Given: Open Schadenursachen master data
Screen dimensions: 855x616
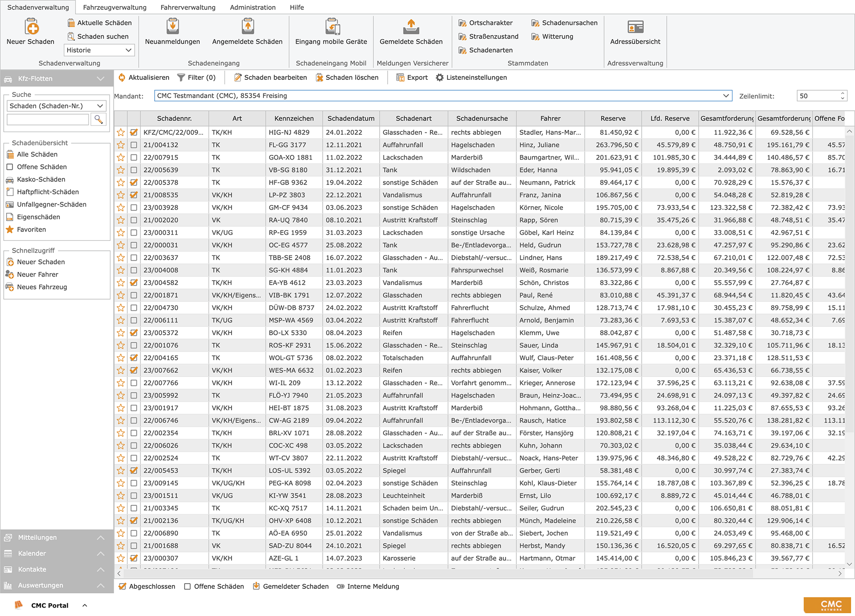Looking at the screenshot, I should click(x=564, y=23).
